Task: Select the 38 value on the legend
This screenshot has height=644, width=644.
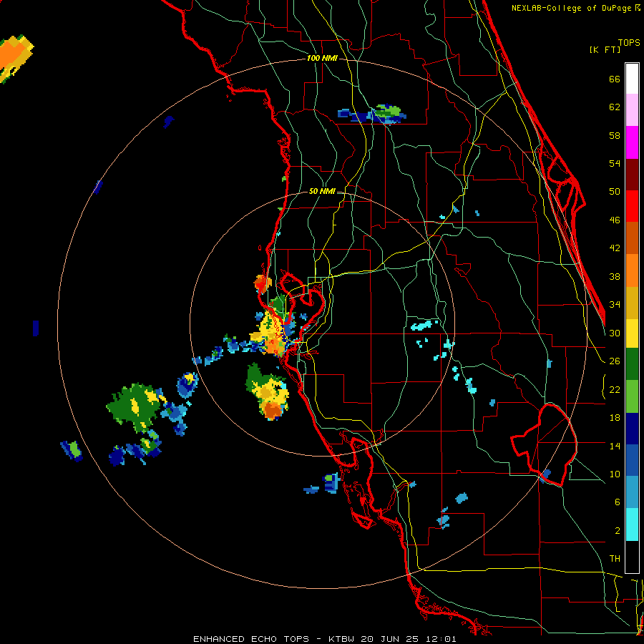Action: [615, 276]
